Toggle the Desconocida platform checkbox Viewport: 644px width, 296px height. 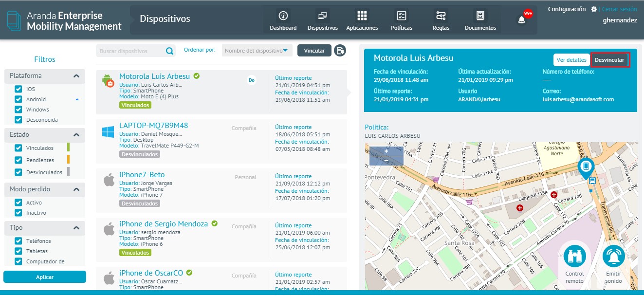[x=18, y=120]
